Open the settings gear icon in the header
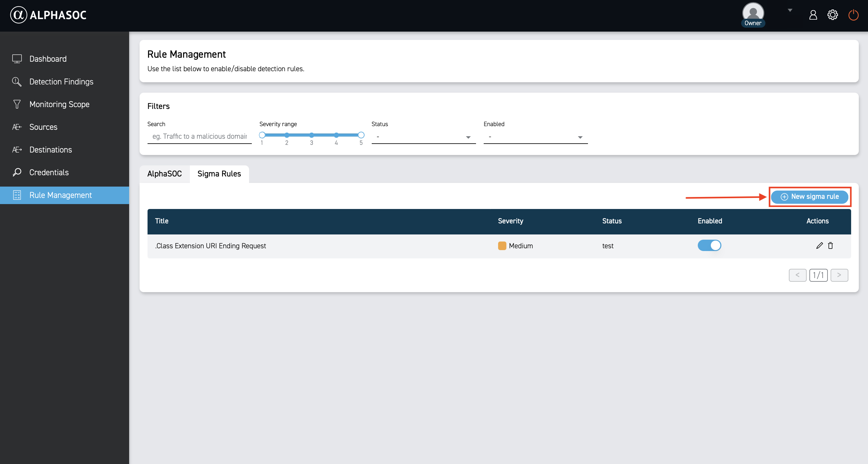868x464 pixels. coord(832,15)
